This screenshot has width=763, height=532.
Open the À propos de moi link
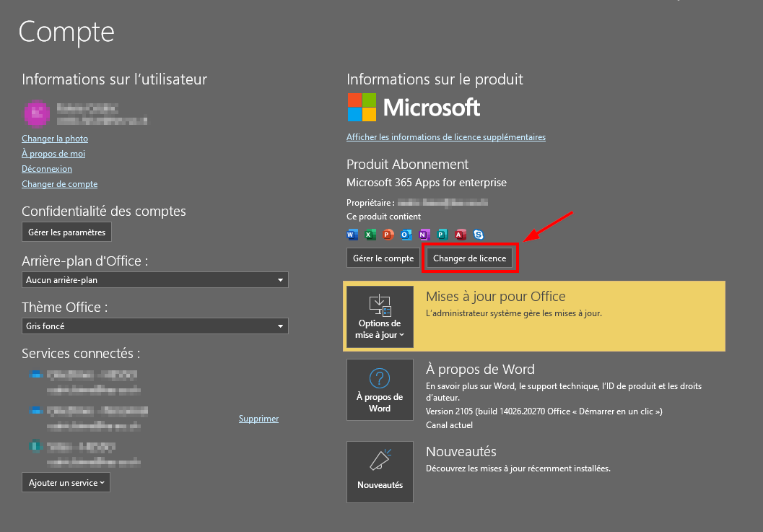click(x=53, y=153)
